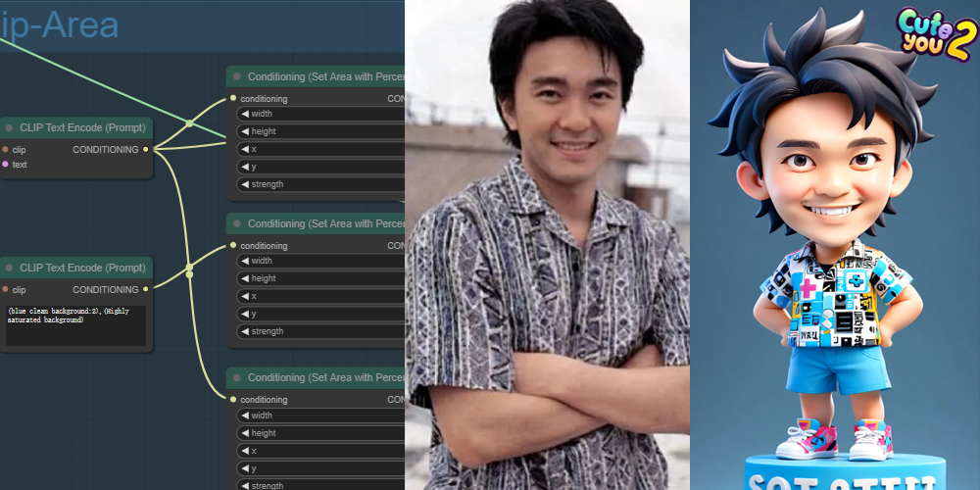The width and height of the screenshot is (980, 490).
Task: Decrease strength on the top Set Area node
Action: (244, 184)
